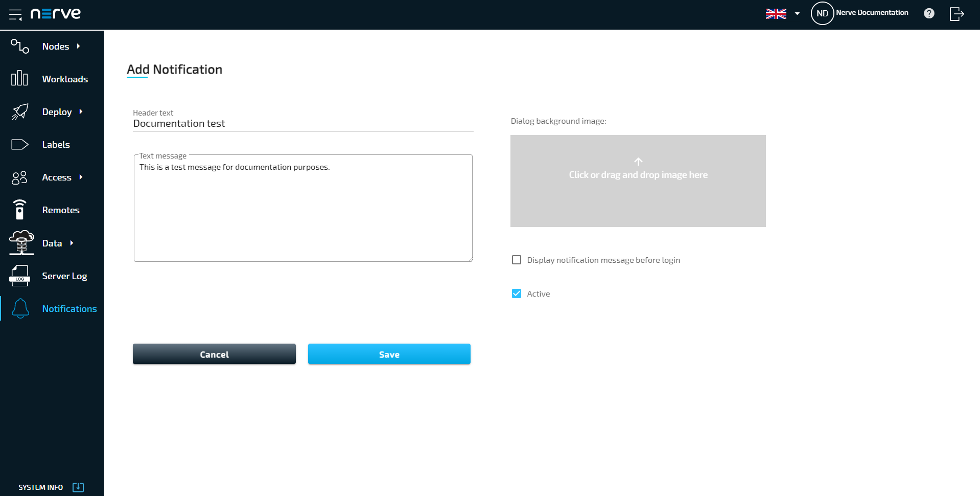Click the ND user avatar circle
The height and width of the screenshot is (496, 980).
pyautogui.click(x=822, y=14)
